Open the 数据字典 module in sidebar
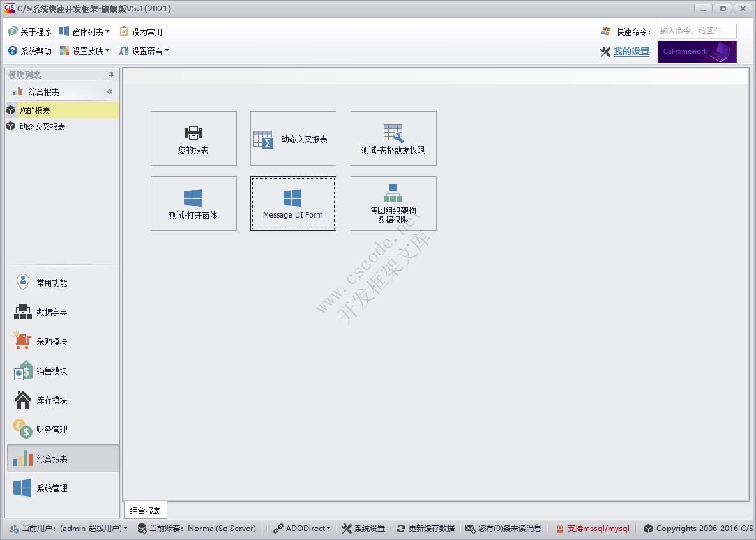 (51, 312)
